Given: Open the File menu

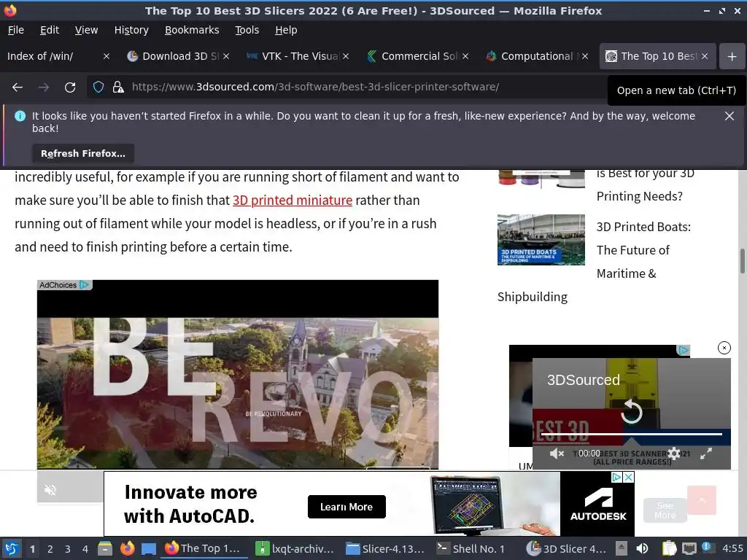Looking at the screenshot, I should (16, 30).
